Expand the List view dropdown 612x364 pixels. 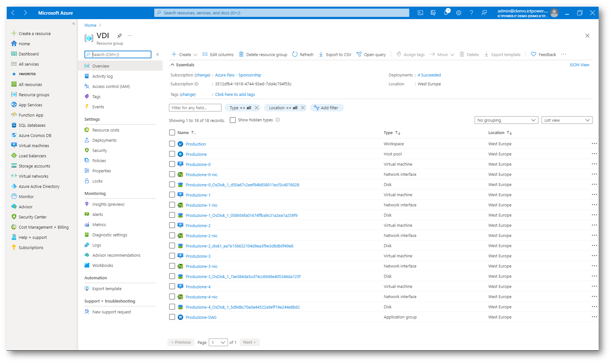click(x=566, y=120)
